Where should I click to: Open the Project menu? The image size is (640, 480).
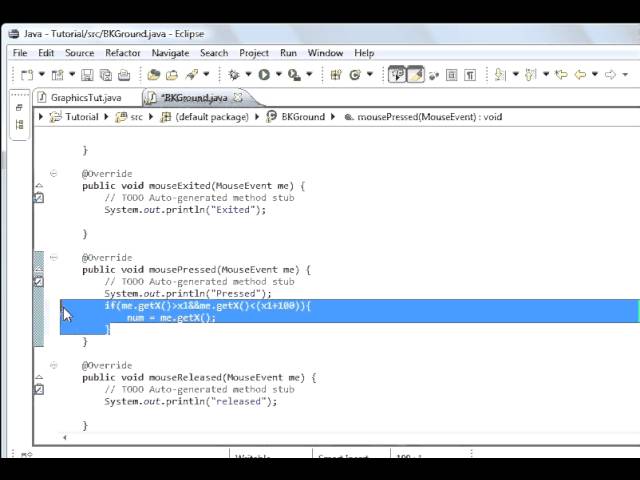[254, 53]
